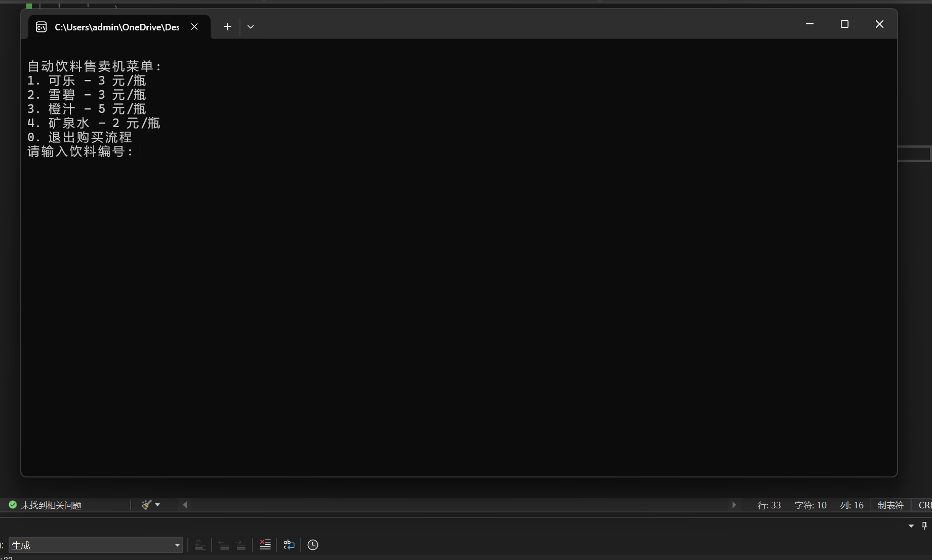The image size is (932, 560).
Task: Click the 未找到相关问题 status text
Action: coord(52,505)
